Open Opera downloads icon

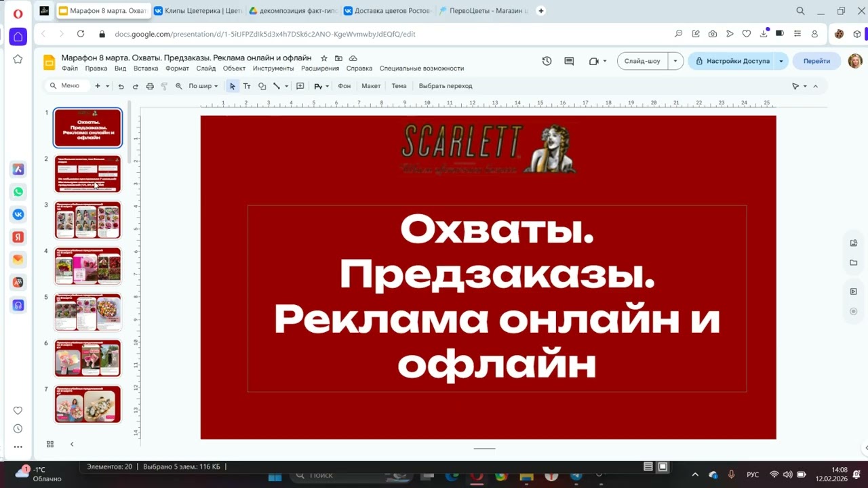764,34
